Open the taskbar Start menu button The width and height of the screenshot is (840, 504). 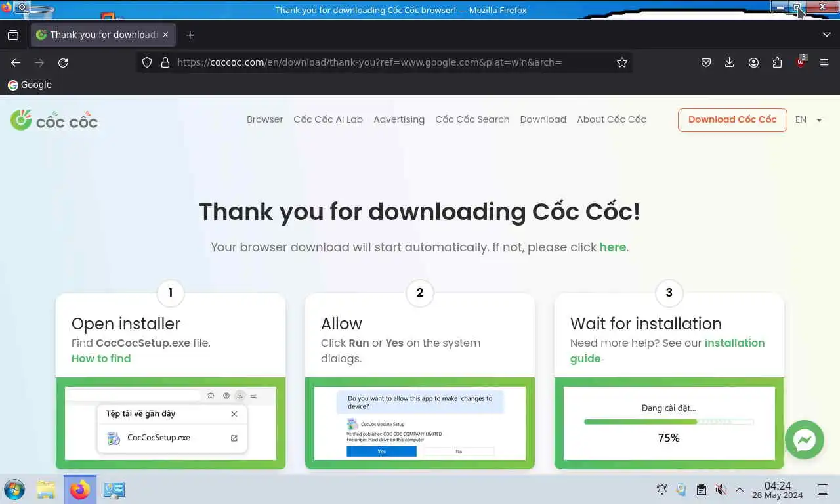(14, 490)
